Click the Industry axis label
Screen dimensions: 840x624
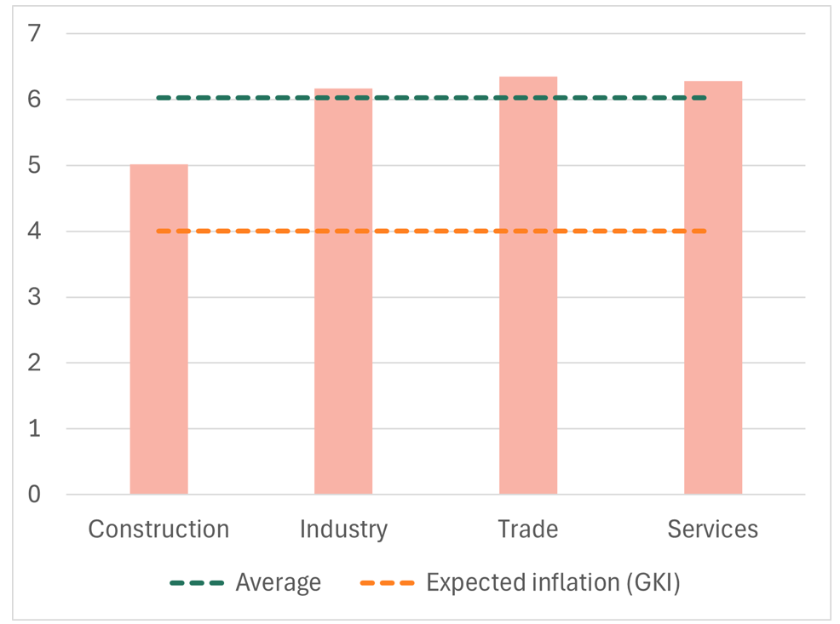coord(343,530)
